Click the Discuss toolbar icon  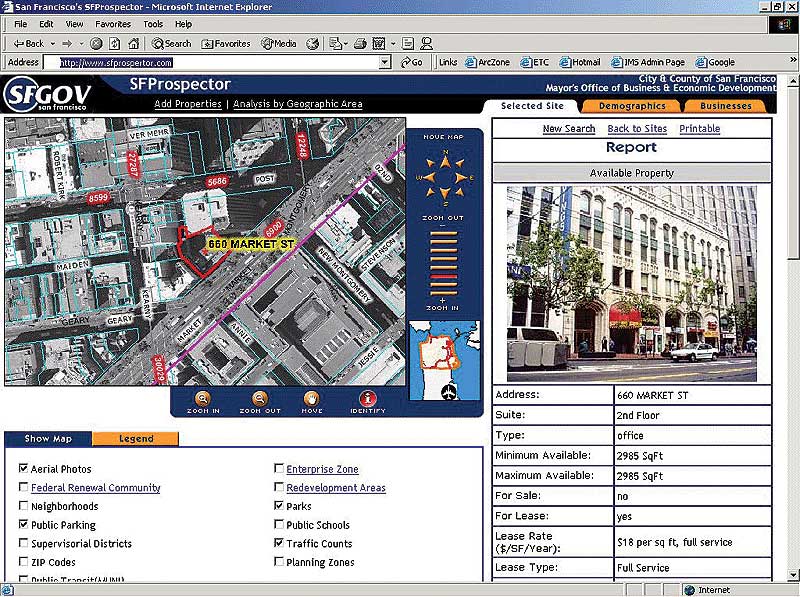tap(408, 44)
